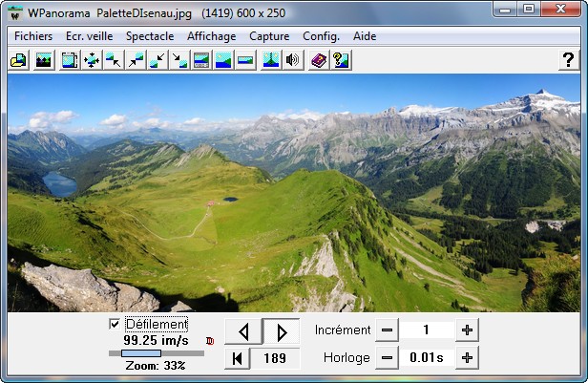Click the WPanorama title bar app icon
Viewport: 588px width, 383px height.
[x=15, y=13]
